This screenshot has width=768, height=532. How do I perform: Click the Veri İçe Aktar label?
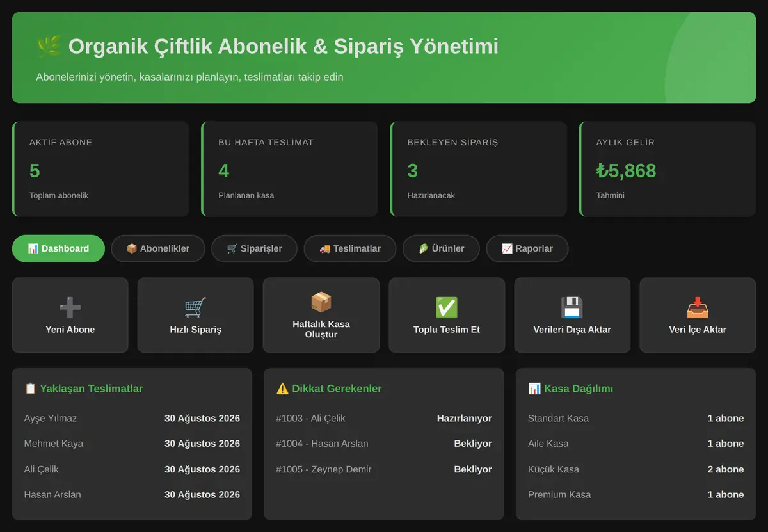point(698,330)
